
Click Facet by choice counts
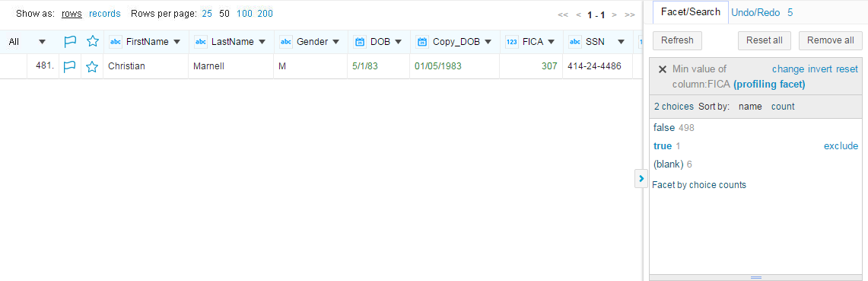699,185
